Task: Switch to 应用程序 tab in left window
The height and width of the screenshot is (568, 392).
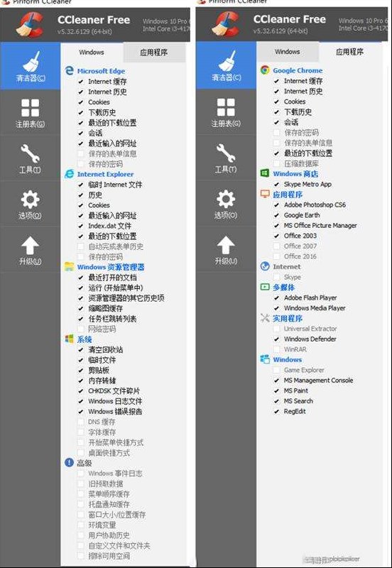Action: tap(154, 52)
